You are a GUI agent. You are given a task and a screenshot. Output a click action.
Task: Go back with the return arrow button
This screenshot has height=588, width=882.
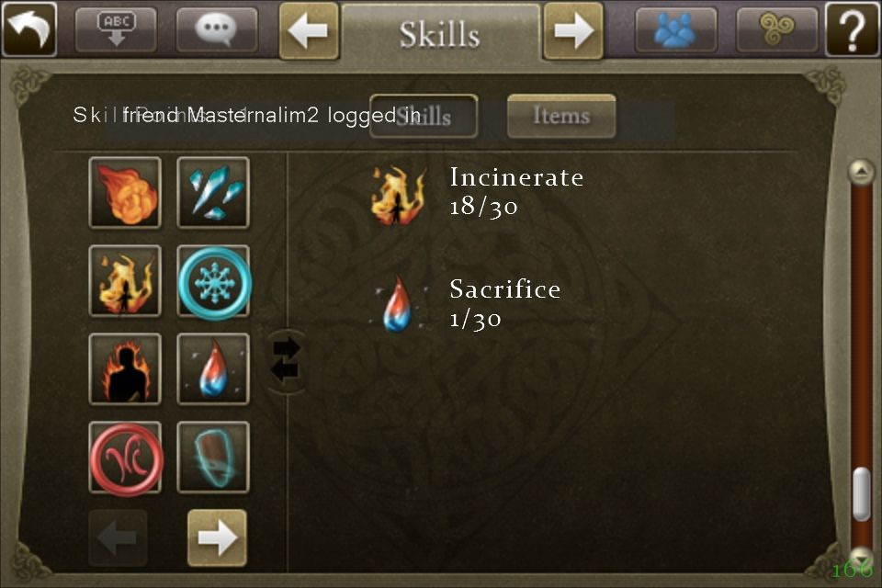tap(29, 29)
